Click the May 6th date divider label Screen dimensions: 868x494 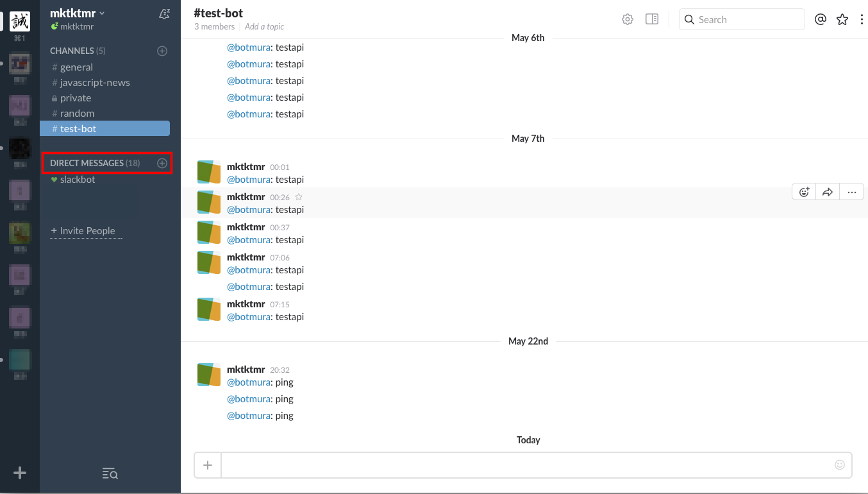point(528,38)
